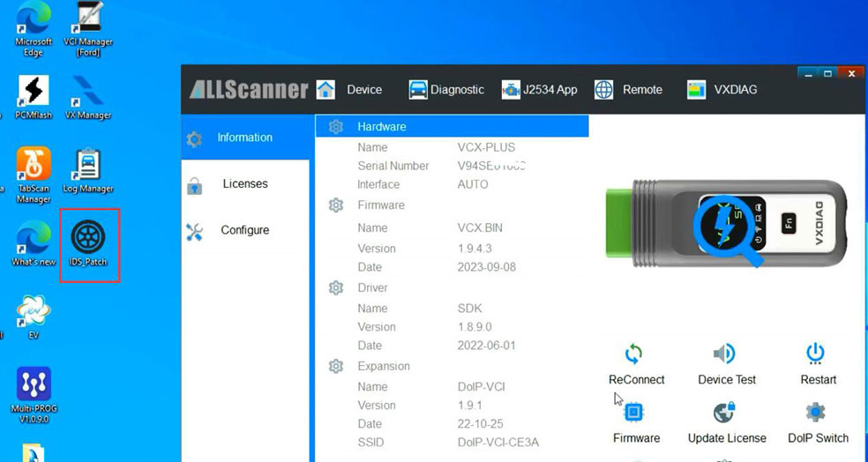Click the Diagnostic car icon

pos(418,90)
